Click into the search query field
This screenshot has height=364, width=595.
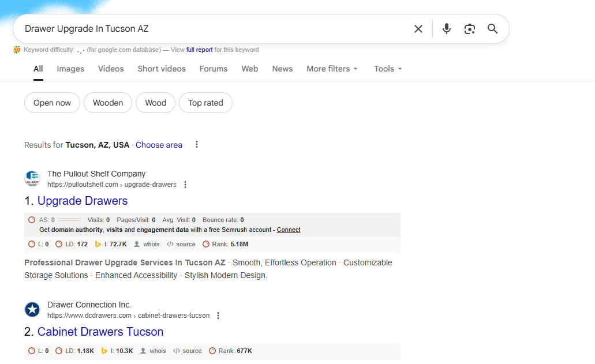(x=214, y=29)
